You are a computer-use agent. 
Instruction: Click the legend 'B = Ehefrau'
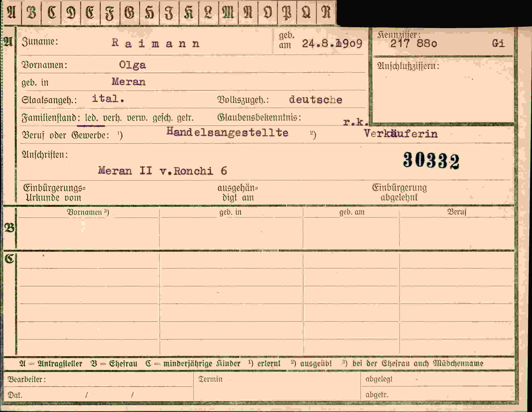114,364
